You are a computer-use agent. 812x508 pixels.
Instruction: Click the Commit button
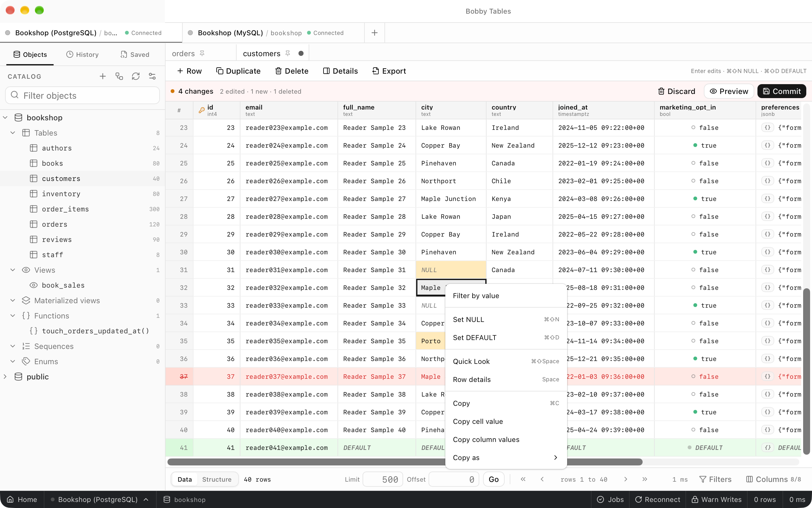tap(782, 91)
